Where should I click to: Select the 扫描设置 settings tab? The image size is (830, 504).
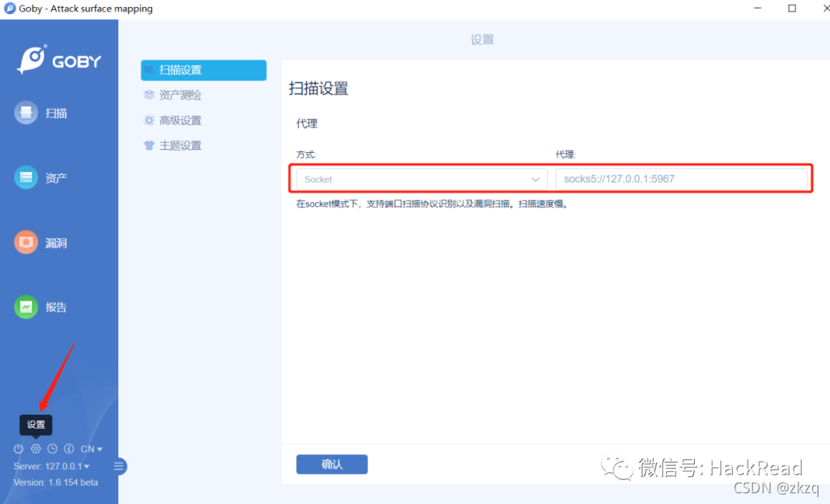click(x=203, y=70)
